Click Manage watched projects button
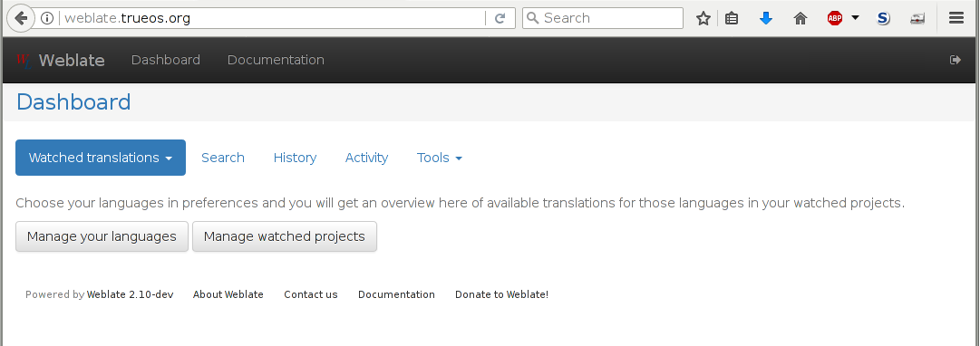The image size is (980, 346). pyautogui.click(x=285, y=236)
